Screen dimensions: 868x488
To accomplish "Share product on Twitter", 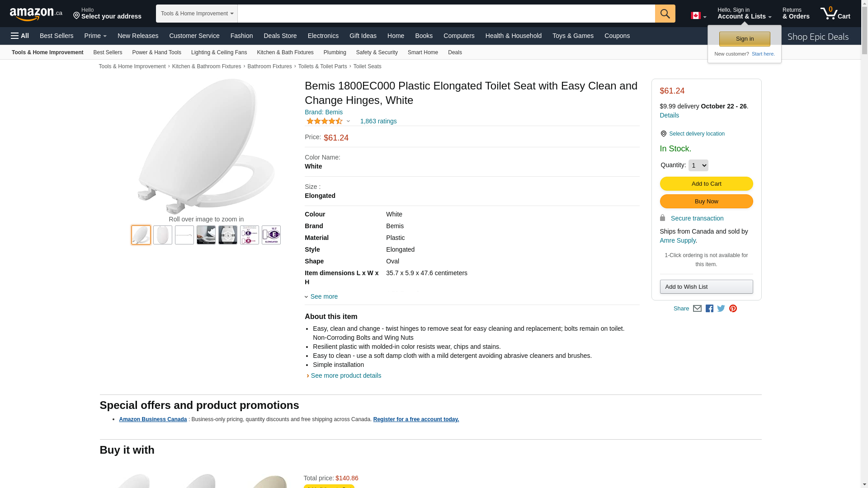I will [721, 309].
